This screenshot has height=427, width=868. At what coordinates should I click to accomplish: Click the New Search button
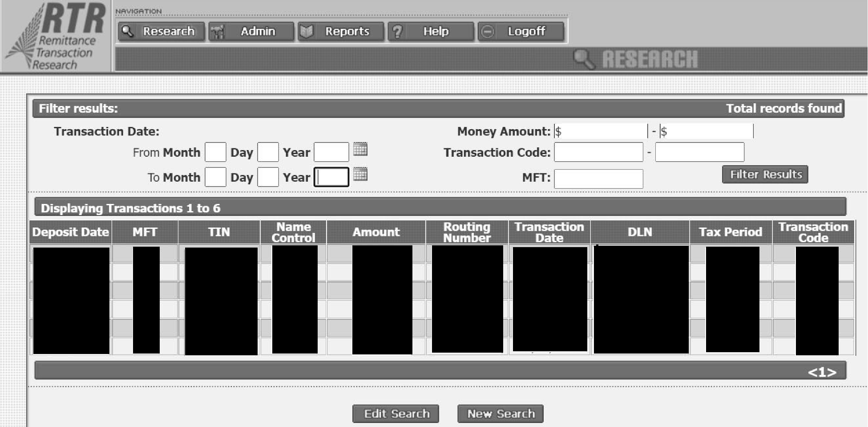pyautogui.click(x=500, y=413)
